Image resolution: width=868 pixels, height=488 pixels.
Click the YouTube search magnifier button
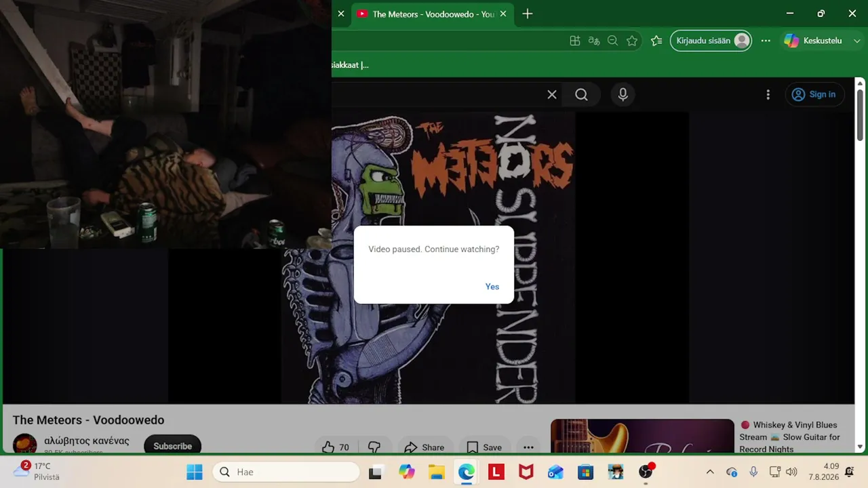(581, 95)
